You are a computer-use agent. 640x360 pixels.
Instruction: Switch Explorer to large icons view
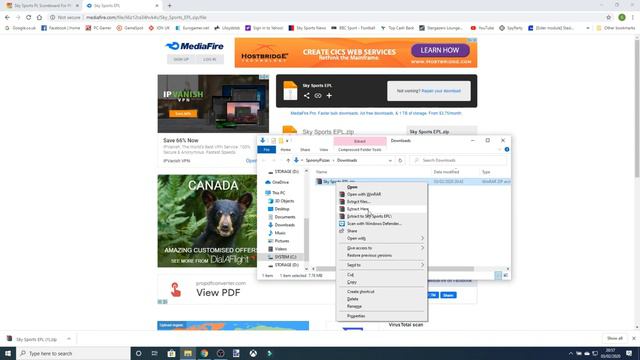point(506,276)
